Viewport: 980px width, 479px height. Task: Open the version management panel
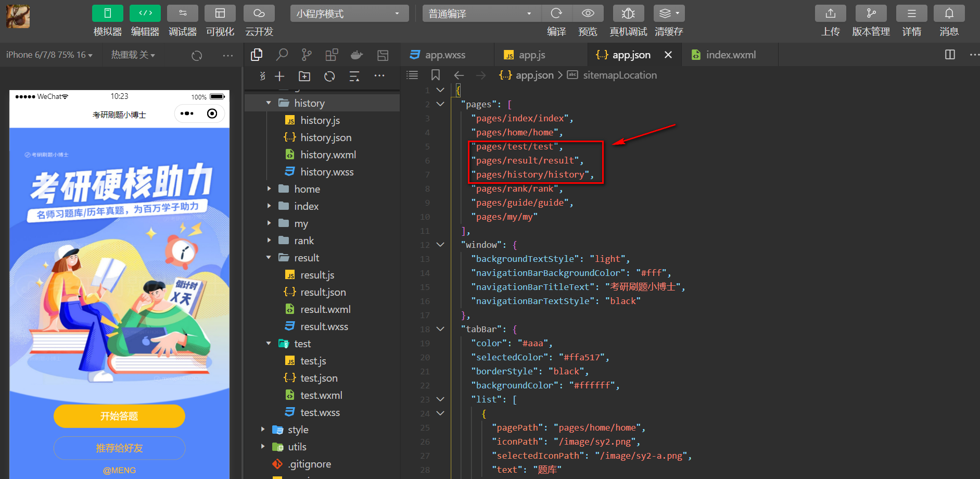(x=871, y=14)
